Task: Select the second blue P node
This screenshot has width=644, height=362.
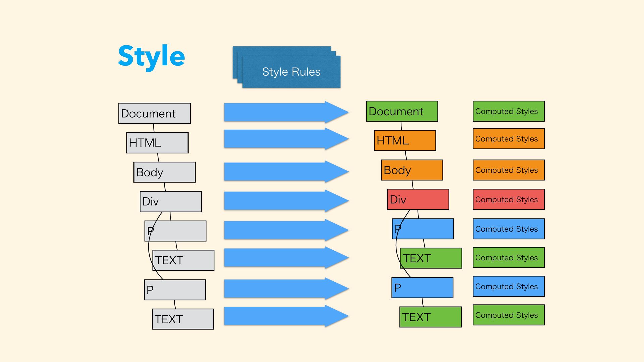Action: pyautogui.click(x=423, y=288)
